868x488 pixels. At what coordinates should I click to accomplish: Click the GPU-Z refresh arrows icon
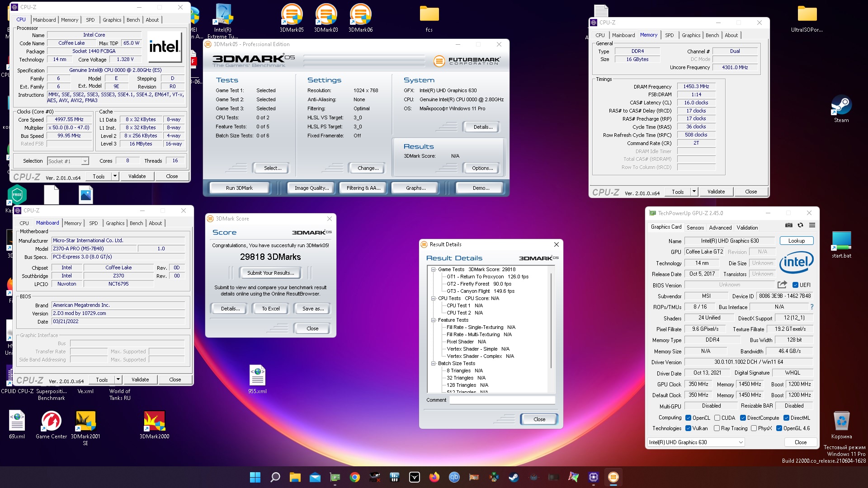pyautogui.click(x=801, y=225)
